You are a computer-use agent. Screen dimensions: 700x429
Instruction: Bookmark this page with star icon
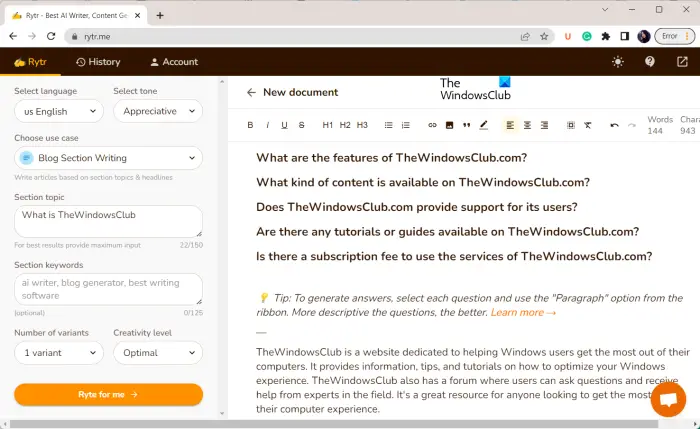544,37
